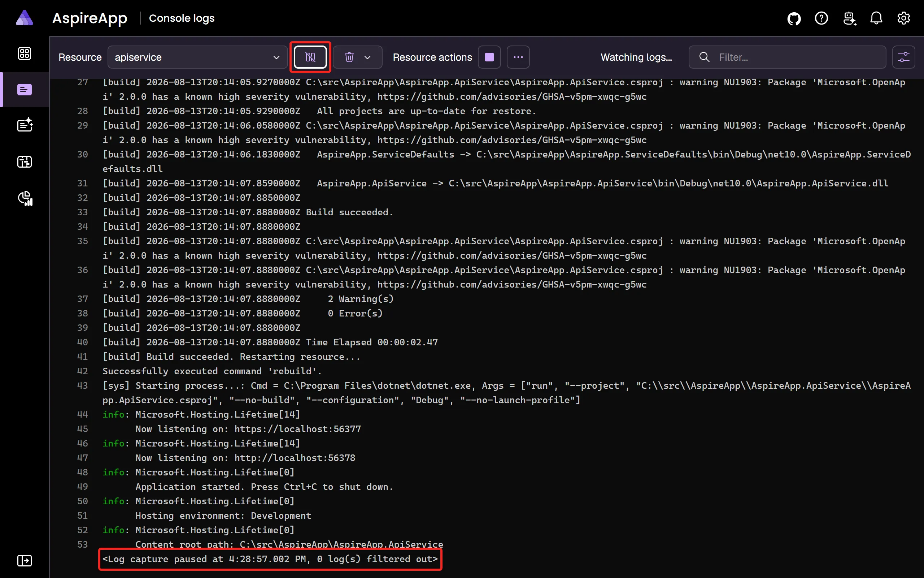Click the trash icon to clear logs
The height and width of the screenshot is (578, 924).
[x=349, y=57]
